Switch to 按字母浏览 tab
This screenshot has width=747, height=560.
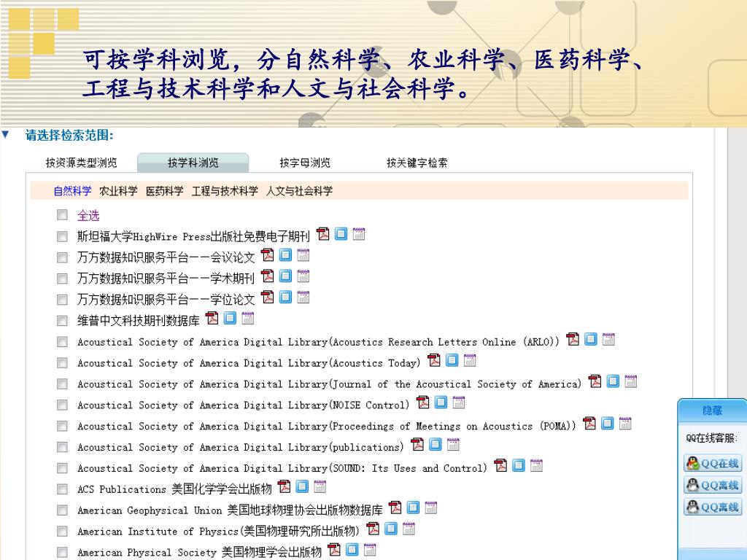305,163
